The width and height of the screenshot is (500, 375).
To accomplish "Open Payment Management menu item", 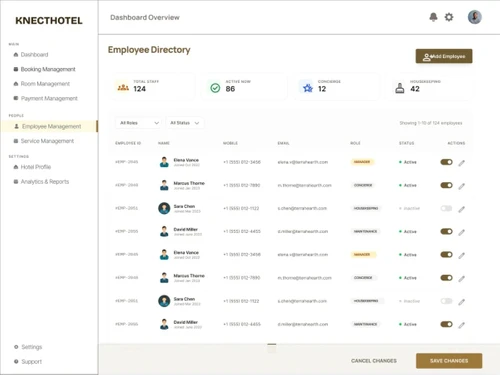I will coord(49,98).
